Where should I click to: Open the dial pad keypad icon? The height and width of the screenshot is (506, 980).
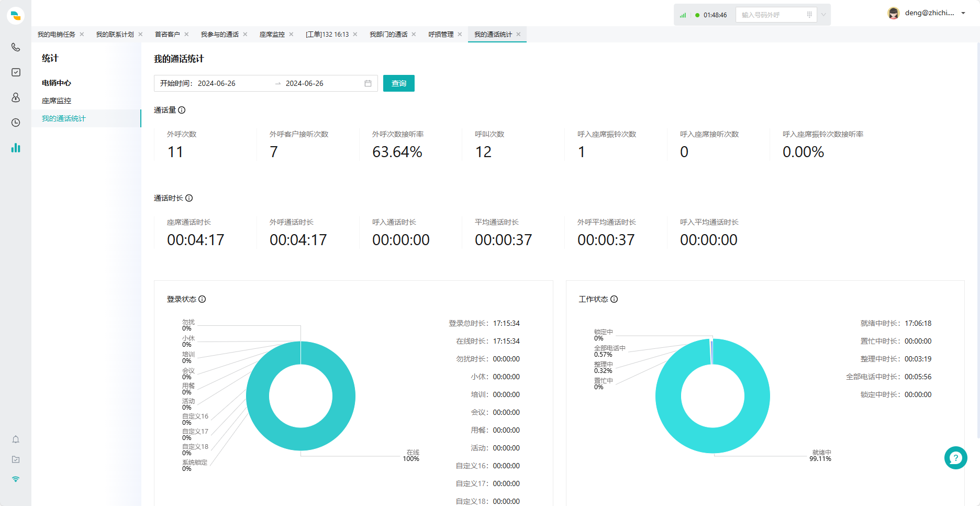click(809, 15)
